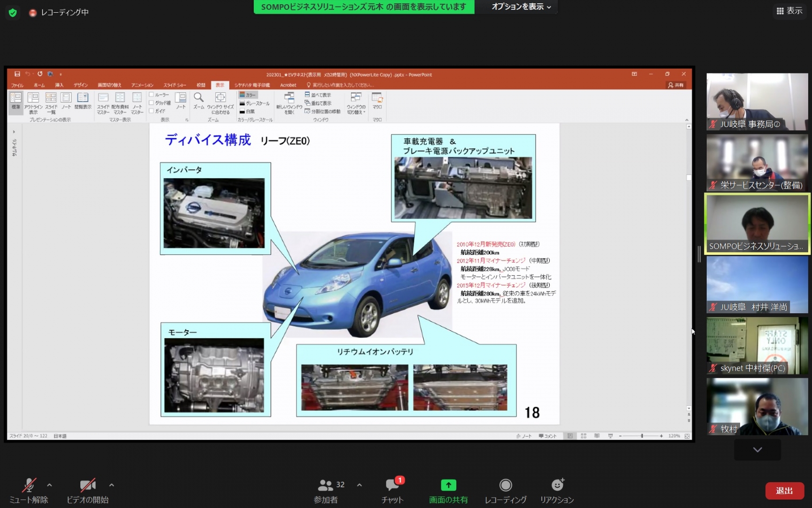Open Handout Master (配布資料マスター)
This screenshot has width=812, height=508.
pyautogui.click(x=120, y=103)
